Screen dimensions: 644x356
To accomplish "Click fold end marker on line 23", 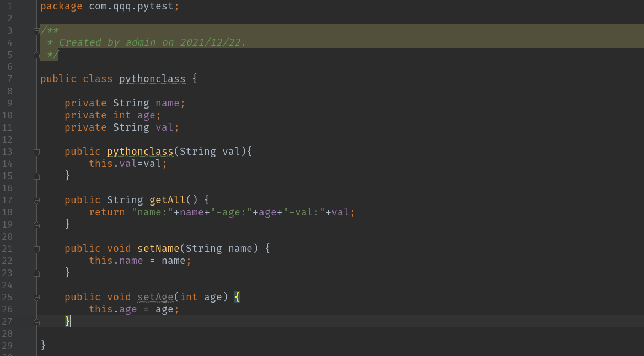I will point(36,273).
